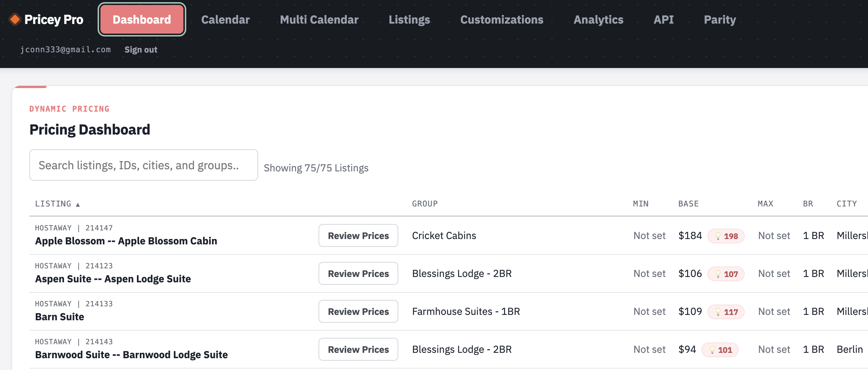Open the API tab
The width and height of the screenshot is (868, 370).
coord(664,19)
